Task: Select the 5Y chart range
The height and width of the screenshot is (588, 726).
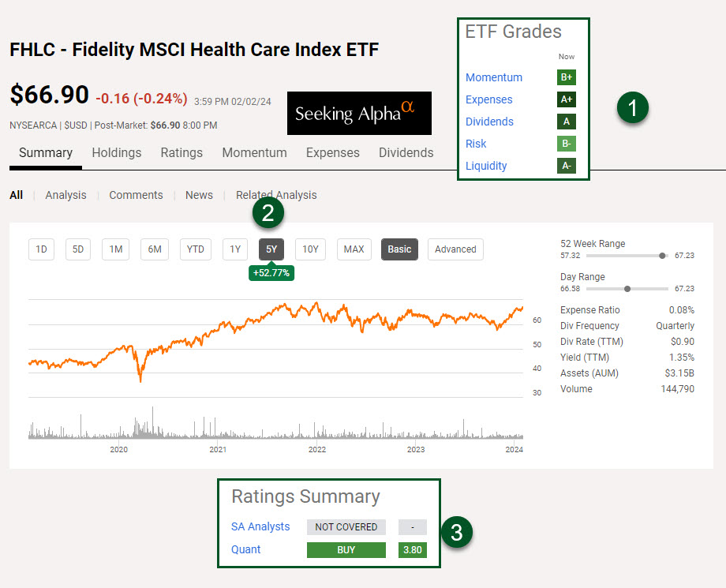Action: pos(271,249)
